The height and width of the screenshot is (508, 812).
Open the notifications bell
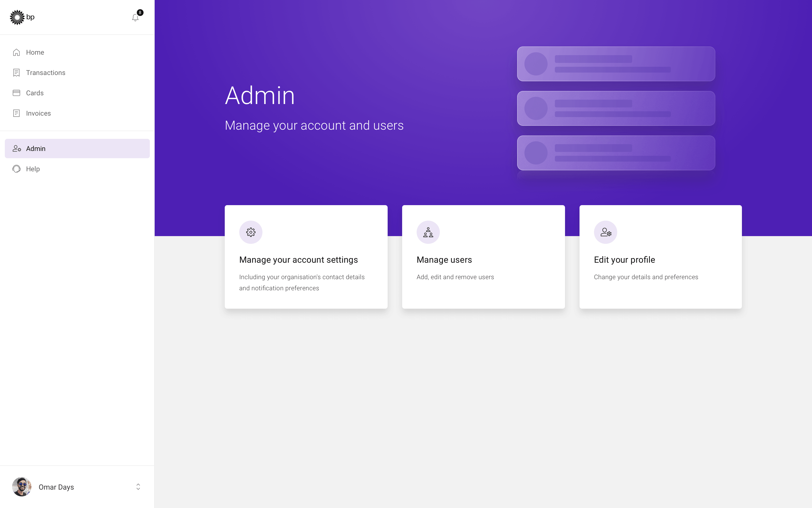click(x=135, y=17)
